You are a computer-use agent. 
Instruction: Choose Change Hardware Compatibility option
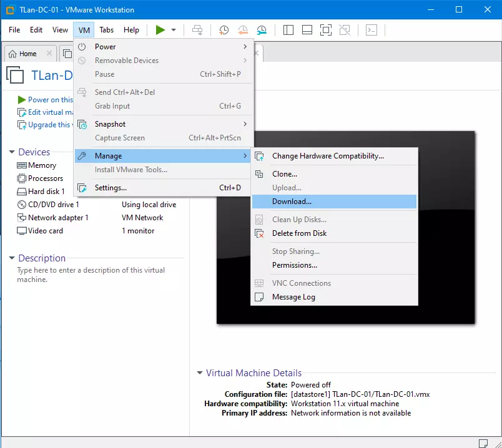(x=334, y=156)
